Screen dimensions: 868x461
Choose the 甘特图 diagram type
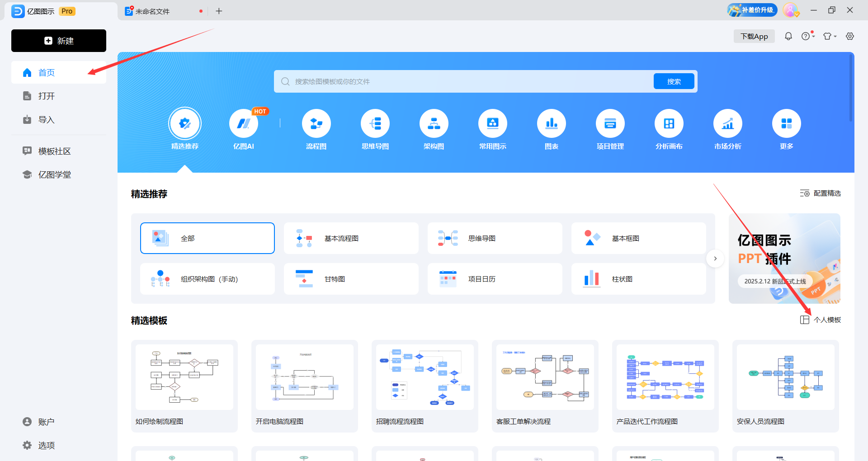click(x=351, y=279)
